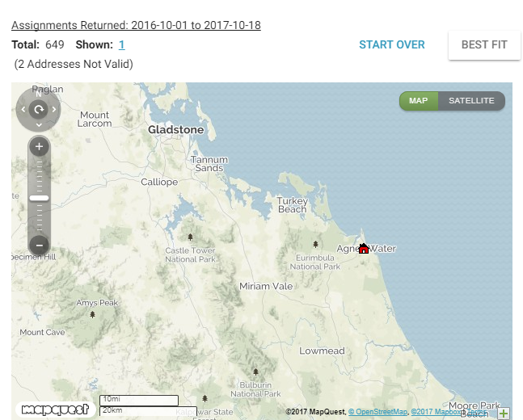The image size is (523, 420).
Task: Reset map rotation with center compass button
Action: 39,109
